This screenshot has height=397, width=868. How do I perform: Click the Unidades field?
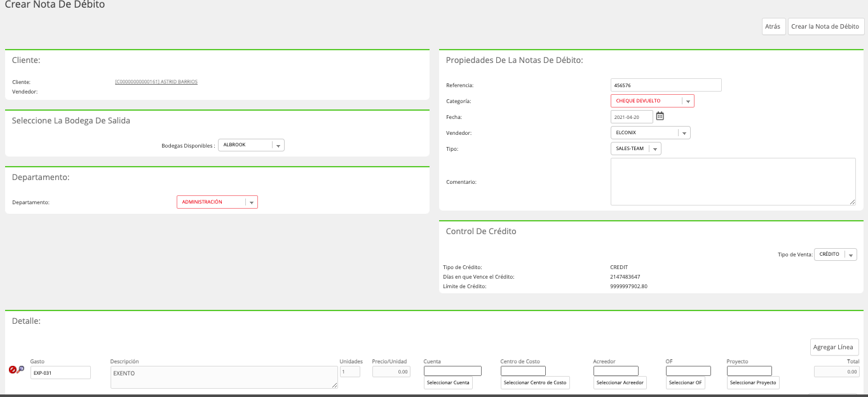pos(350,372)
